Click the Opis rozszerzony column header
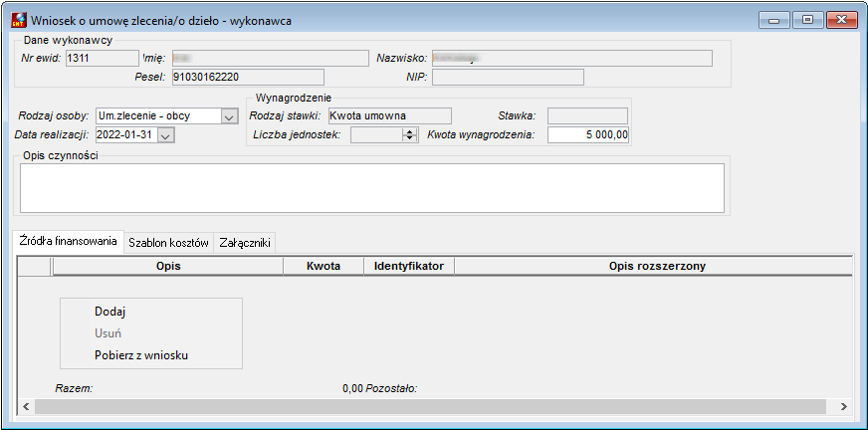The width and height of the screenshot is (868, 430). click(x=657, y=266)
